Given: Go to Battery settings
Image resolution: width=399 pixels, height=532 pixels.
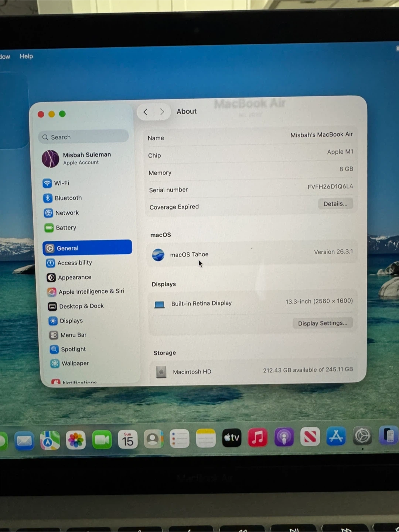Looking at the screenshot, I should [66, 228].
